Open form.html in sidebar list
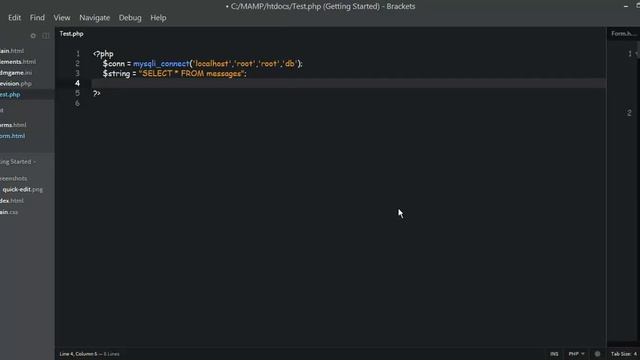The image size is (640, 360). [13, 136]
